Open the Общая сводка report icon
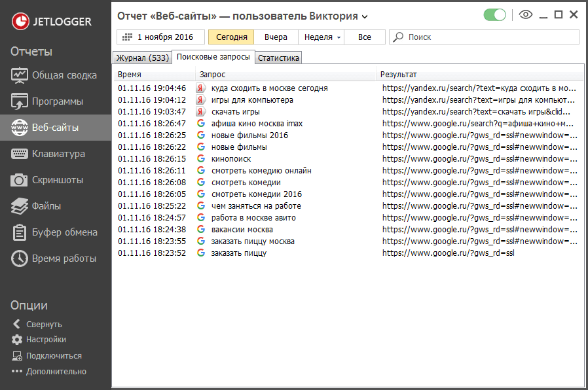The image size is (588, 390). click(x=19, y=75)
